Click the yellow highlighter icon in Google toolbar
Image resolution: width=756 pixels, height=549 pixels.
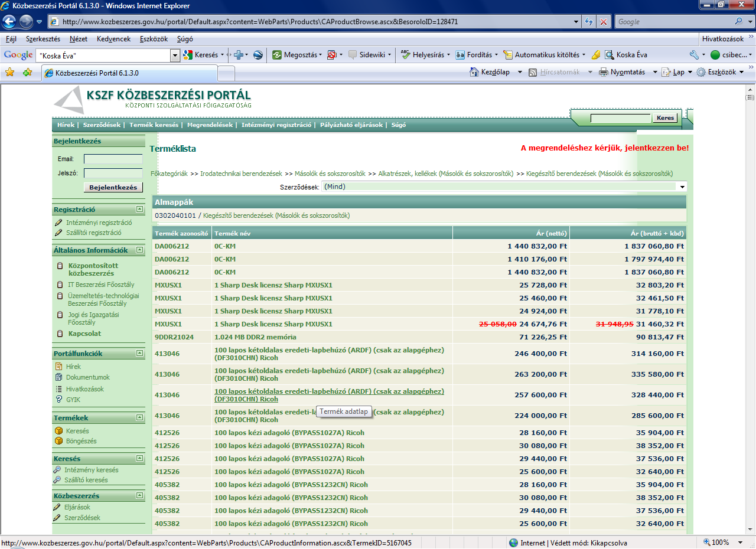point(596,55)
